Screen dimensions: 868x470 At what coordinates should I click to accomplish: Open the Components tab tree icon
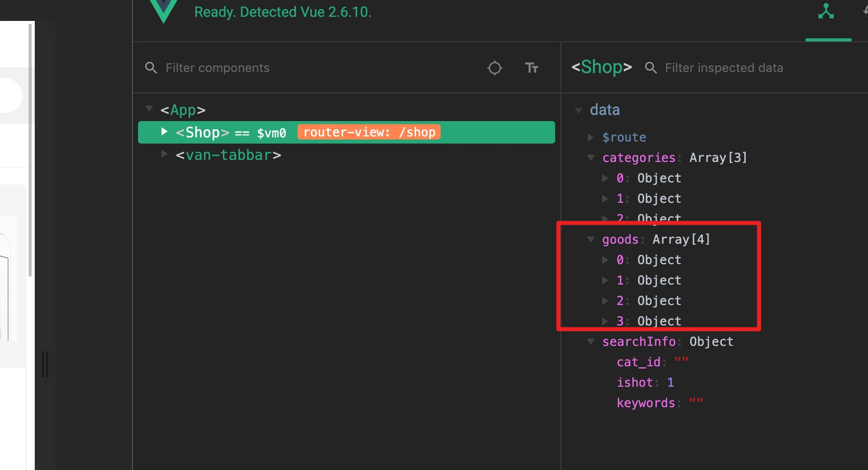tap(826, 11)
